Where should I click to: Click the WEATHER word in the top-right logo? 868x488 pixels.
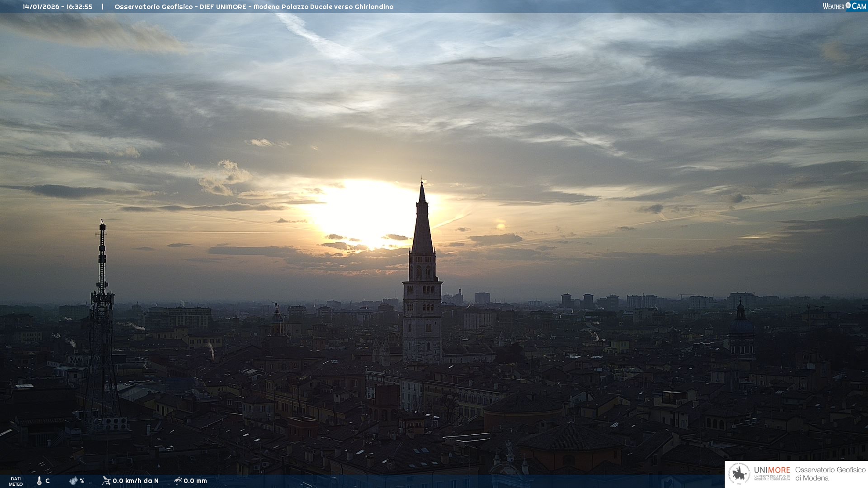coord(833,6)
